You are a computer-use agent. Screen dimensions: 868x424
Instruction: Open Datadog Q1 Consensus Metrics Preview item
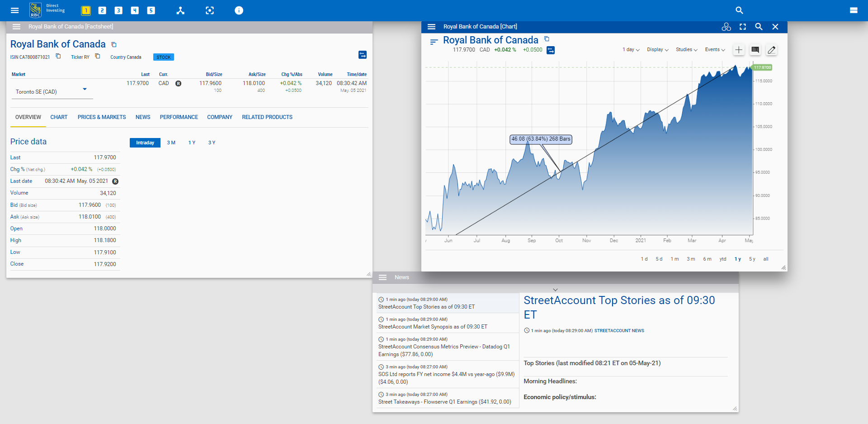pos(448,347)
